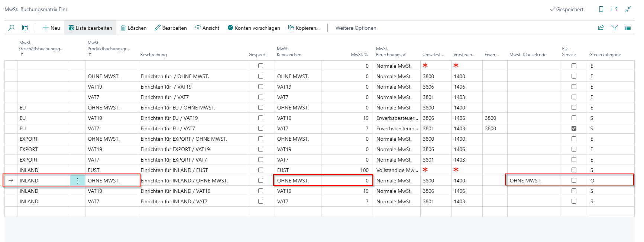Check Gesperrt box for INLAND / OHNE MWST. row
The image size is (644, 242).
260,181
